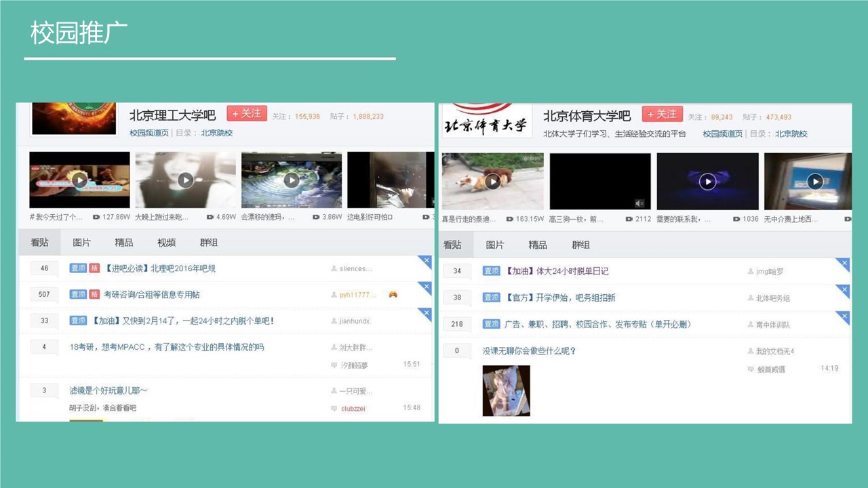Viewport: 868px width, 488px height.
Task: Close corner icon on 又快到2月14了 row
Action: tap(427, 313)
